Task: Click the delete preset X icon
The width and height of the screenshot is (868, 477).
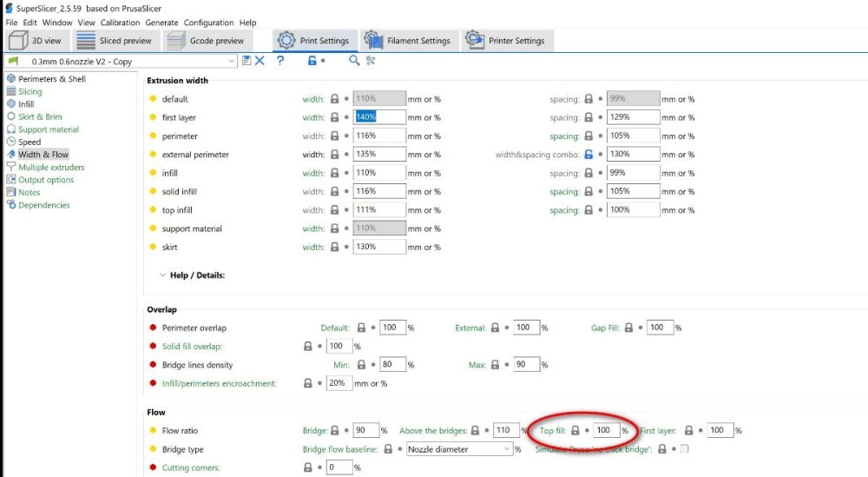Action: [x=260, y=61]
